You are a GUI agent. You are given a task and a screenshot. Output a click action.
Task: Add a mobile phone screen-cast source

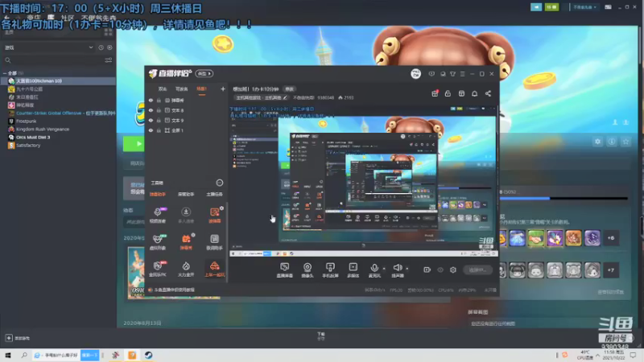point(330,270)
